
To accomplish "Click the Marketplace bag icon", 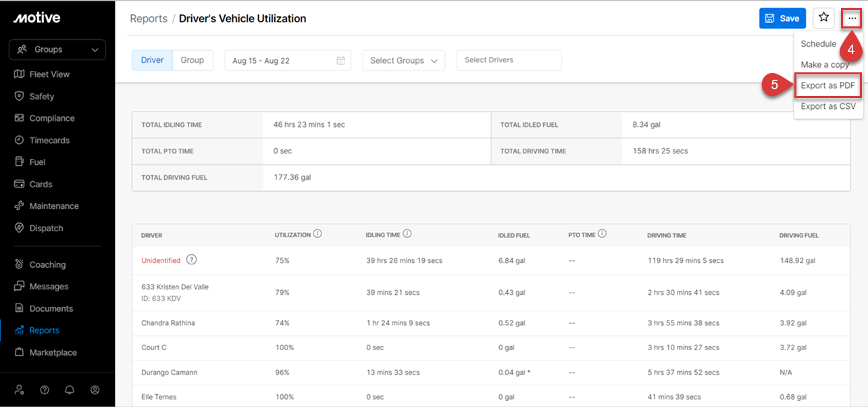I will pos(19,352).
